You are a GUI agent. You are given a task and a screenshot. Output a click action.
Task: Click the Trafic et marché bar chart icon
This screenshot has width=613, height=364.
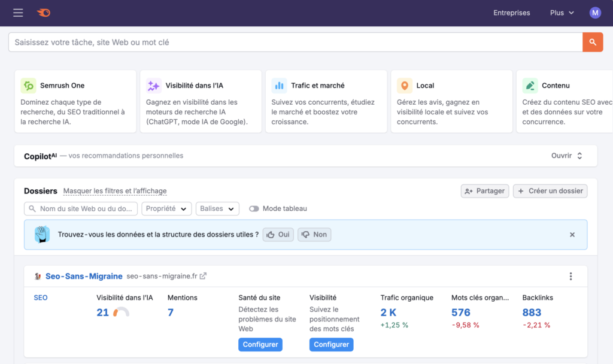coord(279,86)
